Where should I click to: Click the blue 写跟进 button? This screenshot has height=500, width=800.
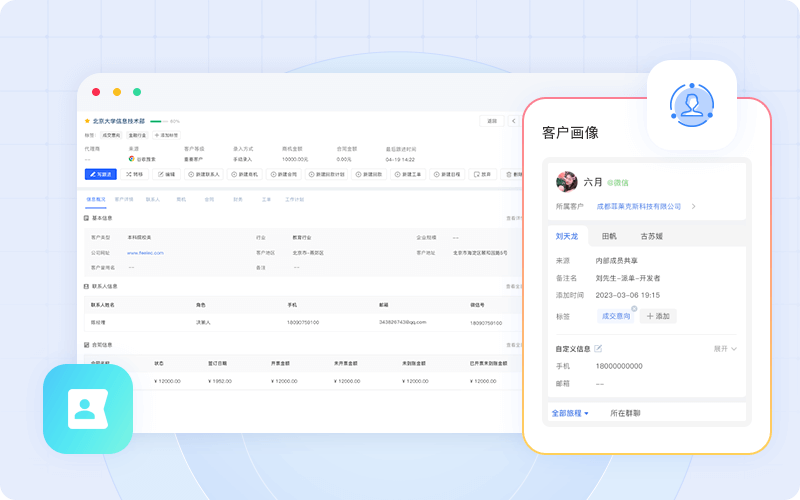point(100,174)
